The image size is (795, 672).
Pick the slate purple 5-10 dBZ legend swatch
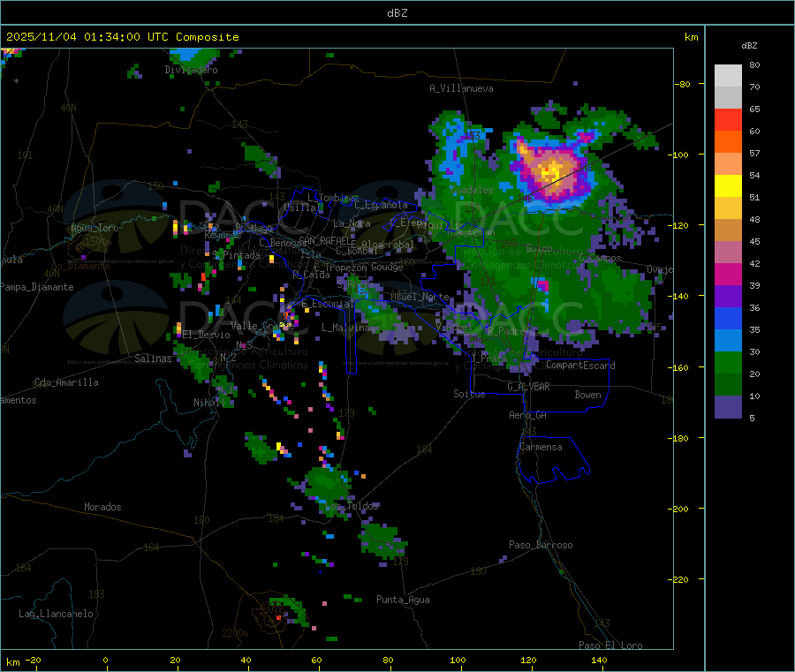tap(728, 407)
